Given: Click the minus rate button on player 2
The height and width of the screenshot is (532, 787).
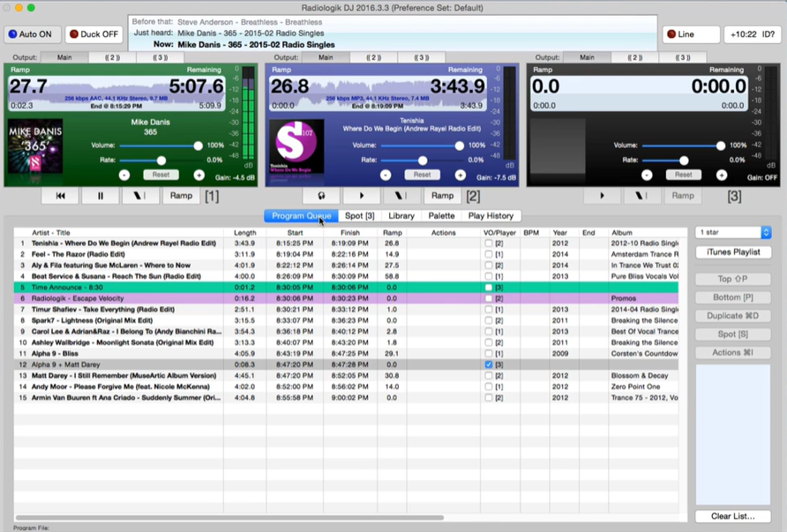Looking at the screenshot, I should click(x=386, y=175).
